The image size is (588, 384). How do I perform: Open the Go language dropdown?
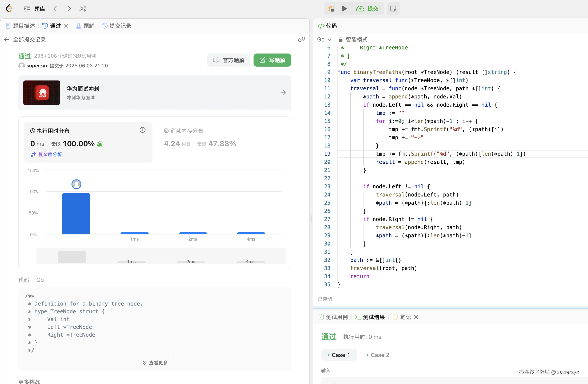click(x=324, y=39)
